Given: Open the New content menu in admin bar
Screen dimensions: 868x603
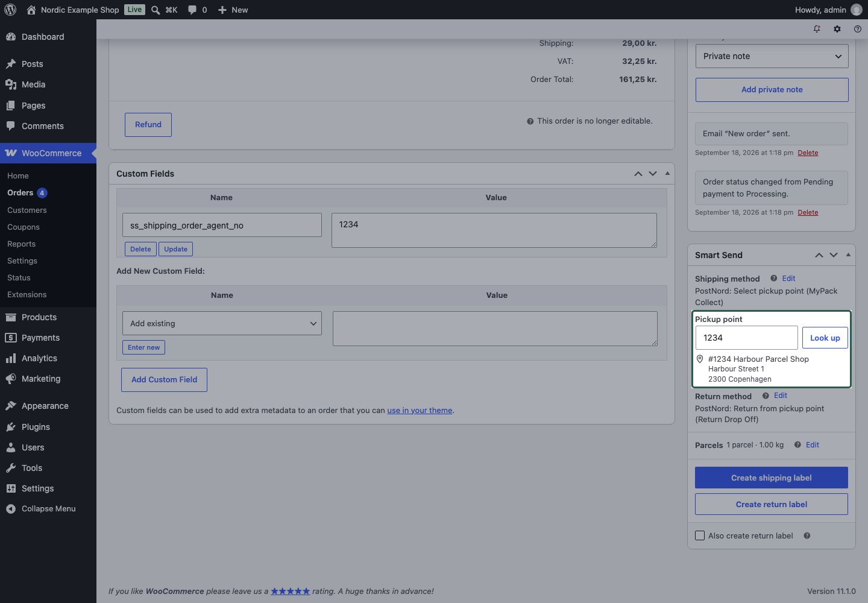Looking at the screenshot, I should point(233,10).
